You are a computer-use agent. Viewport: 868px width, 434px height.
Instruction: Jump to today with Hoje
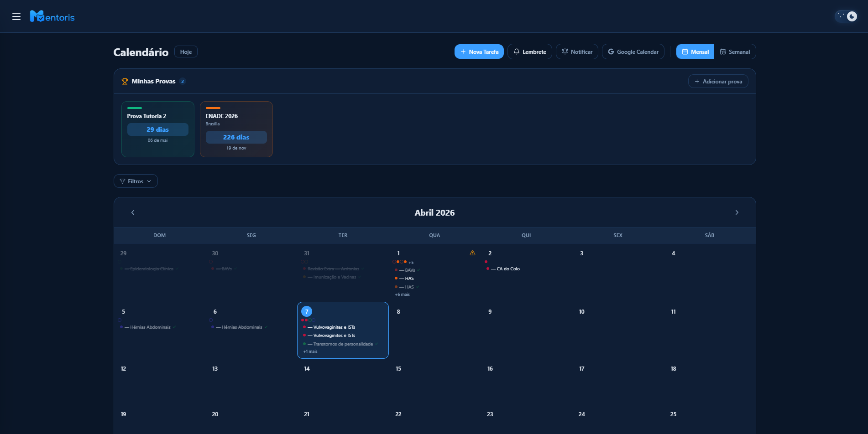(186, 52)
